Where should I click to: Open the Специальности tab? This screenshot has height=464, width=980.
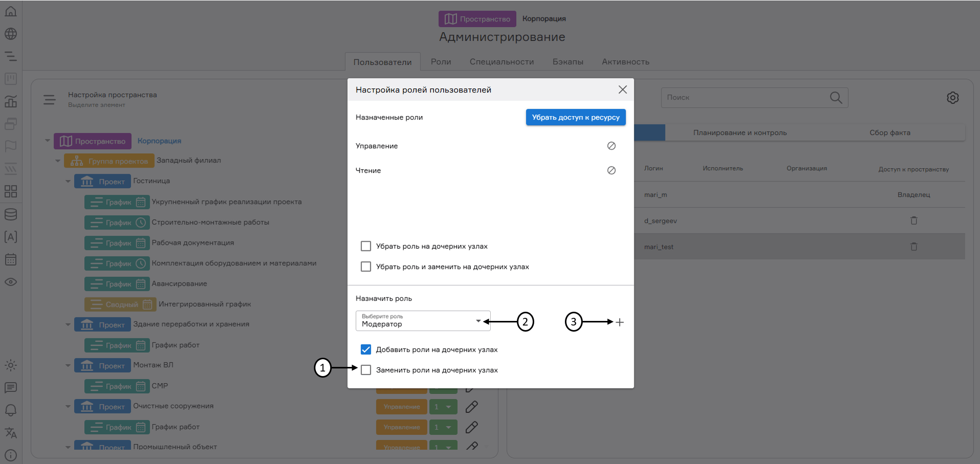[502, 62]
